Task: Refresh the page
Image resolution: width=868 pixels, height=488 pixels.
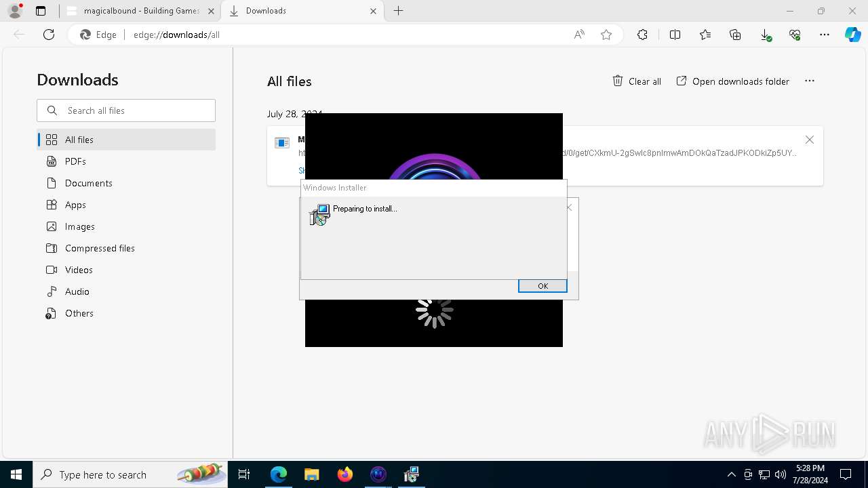Action: point(49,35)
